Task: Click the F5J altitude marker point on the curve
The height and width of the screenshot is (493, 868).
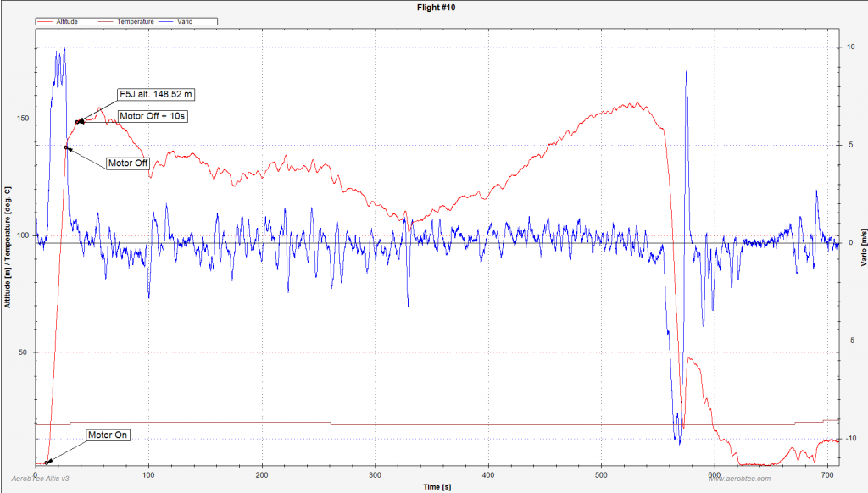Action: point(78,122)
